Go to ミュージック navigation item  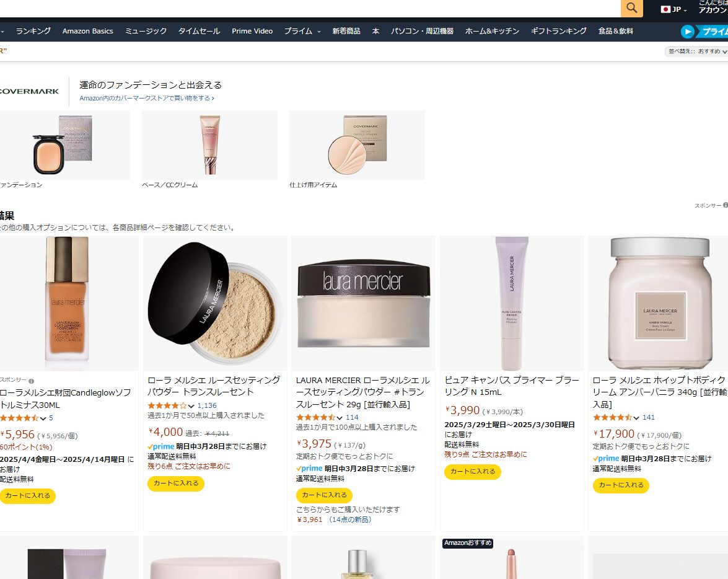pos(146,31)
